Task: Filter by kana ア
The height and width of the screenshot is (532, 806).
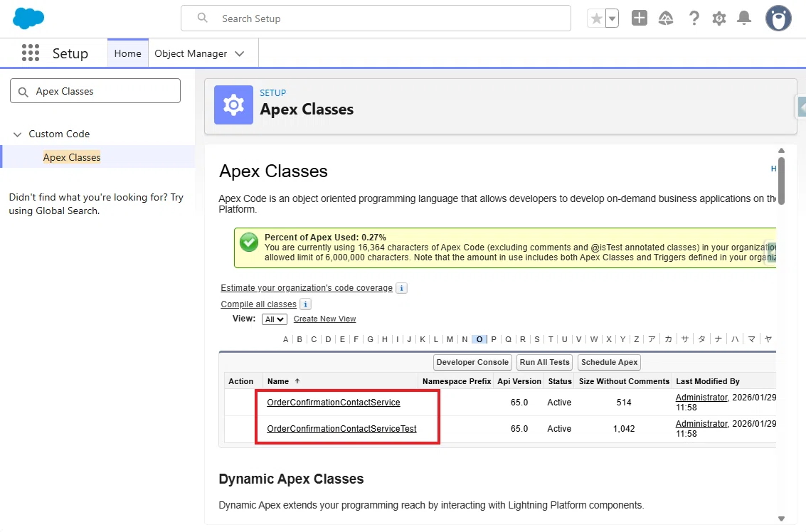Action: 652,339
